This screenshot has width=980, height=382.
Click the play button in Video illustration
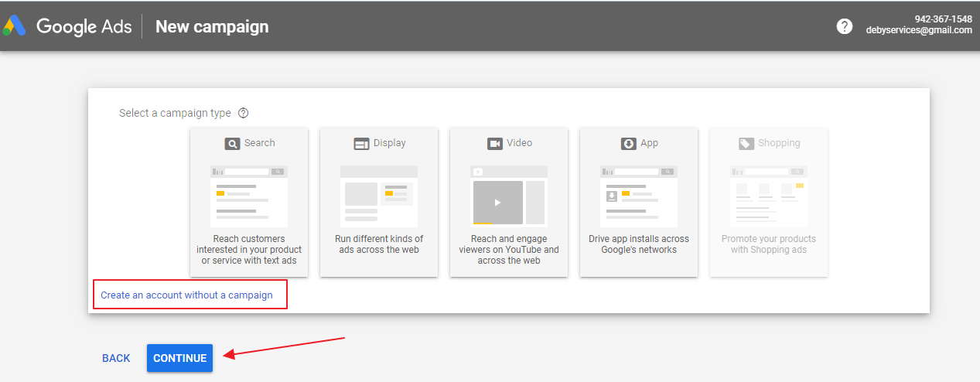click(x=497, y=203)
